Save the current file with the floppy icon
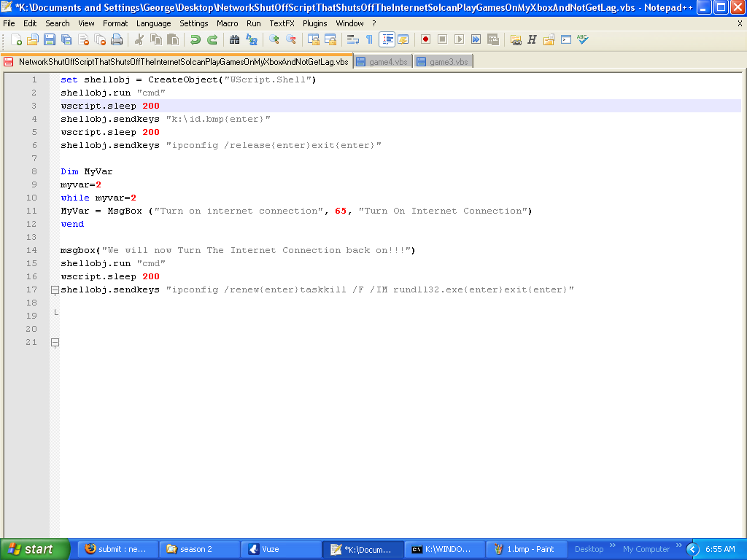Image resolution: width=747 pixels, height=560 pixels. [50, 39]
